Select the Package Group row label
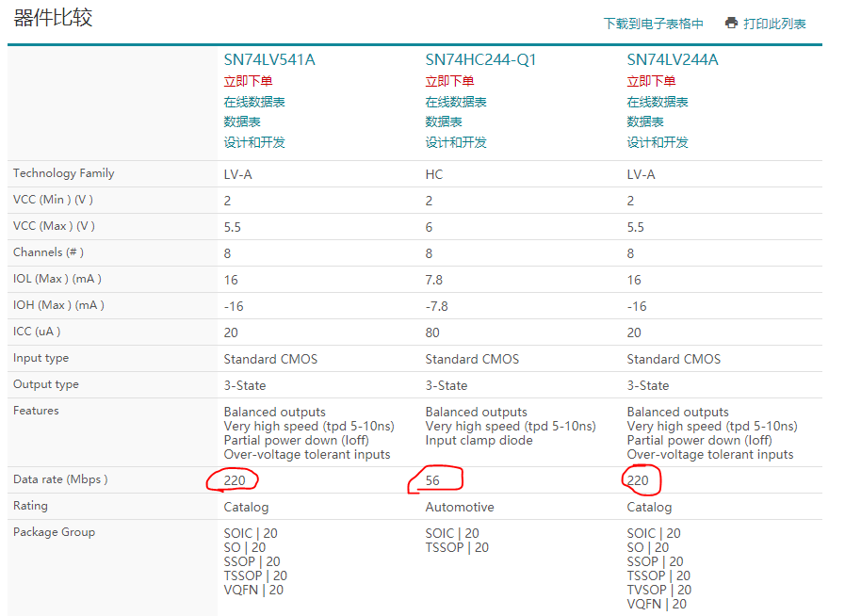 [54, 532]
